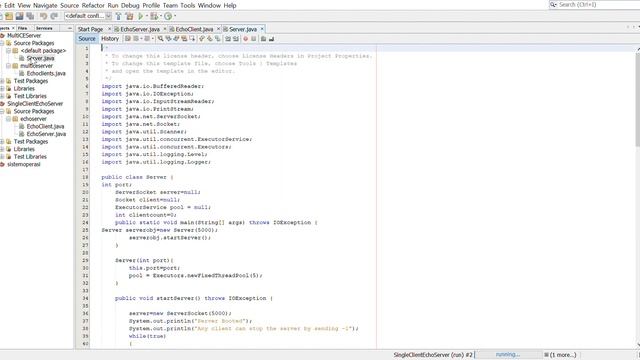
Task: Select Server.java in the project tree
Action: (x=40, y=58)
